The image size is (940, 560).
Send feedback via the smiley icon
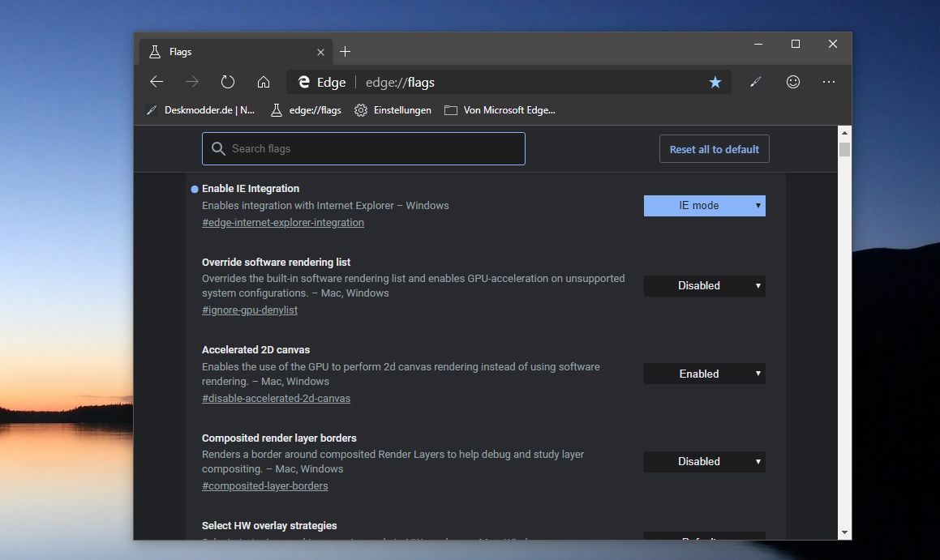pos(793,82)
